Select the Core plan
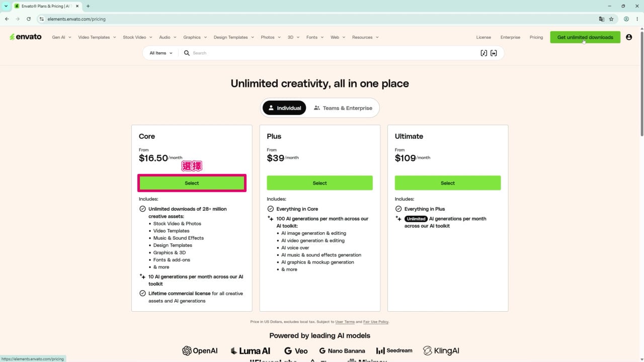 (192, 183)
